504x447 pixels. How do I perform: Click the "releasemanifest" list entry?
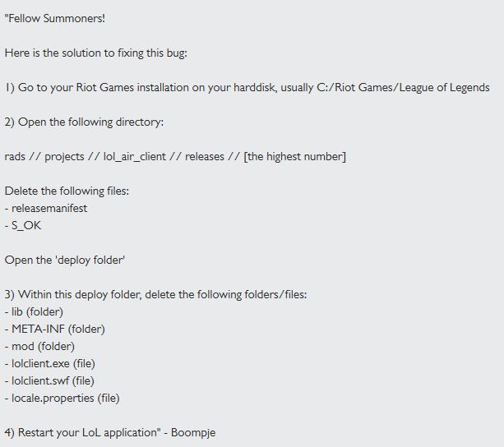49,209
